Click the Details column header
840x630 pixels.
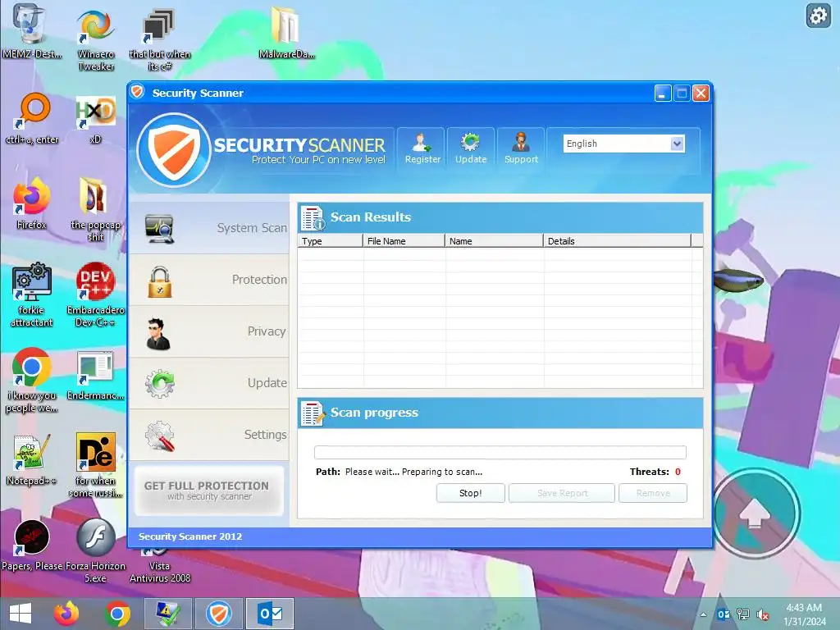(617, 241)
